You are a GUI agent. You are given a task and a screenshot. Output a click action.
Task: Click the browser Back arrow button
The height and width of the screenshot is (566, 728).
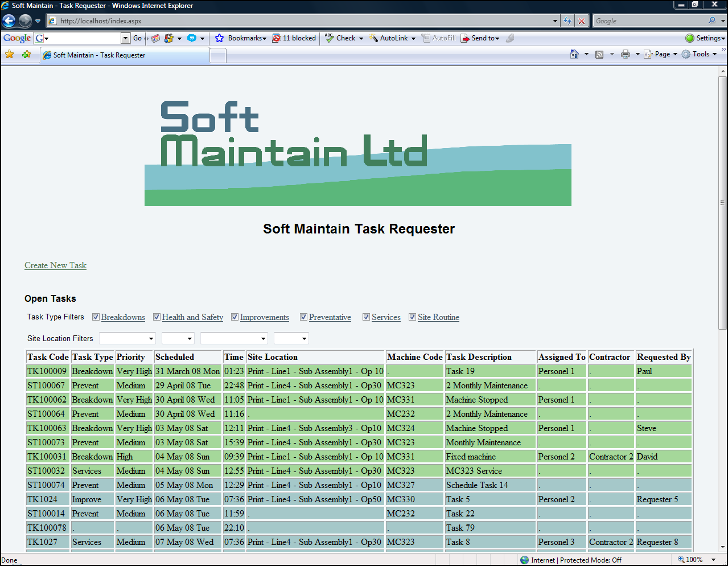9,21
